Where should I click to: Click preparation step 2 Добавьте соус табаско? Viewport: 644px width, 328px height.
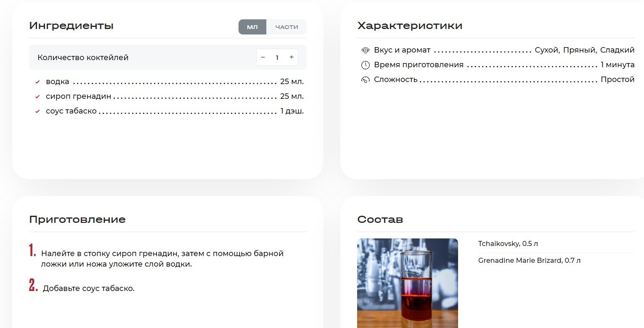click(x=88, y=288)
